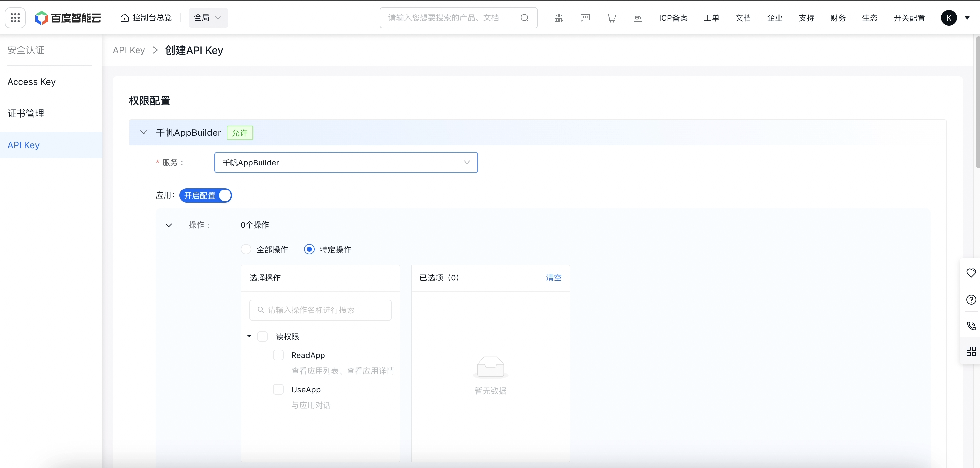The image size is (980, 468).
Task: Open 生态 menu
Action: click(x=870, y=18)
